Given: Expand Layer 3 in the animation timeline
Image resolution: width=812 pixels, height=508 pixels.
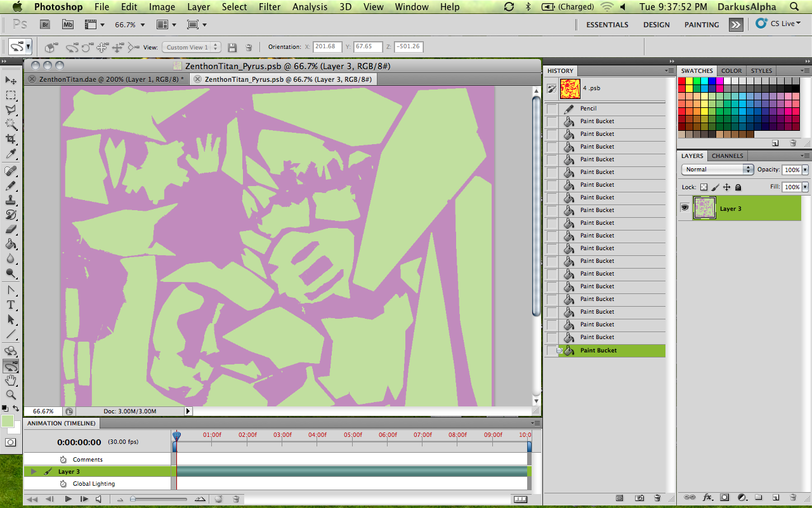Looking at the screenshot, I should [34, 472].
